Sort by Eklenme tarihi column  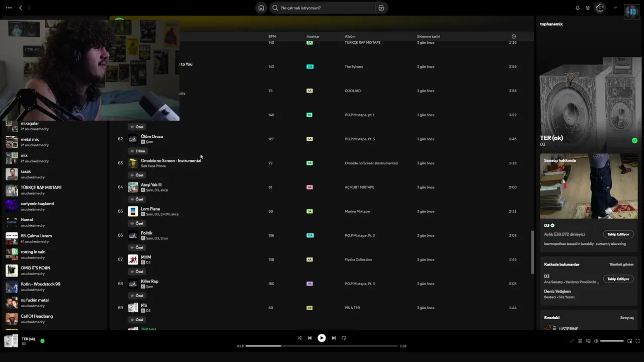click(429, 37)
